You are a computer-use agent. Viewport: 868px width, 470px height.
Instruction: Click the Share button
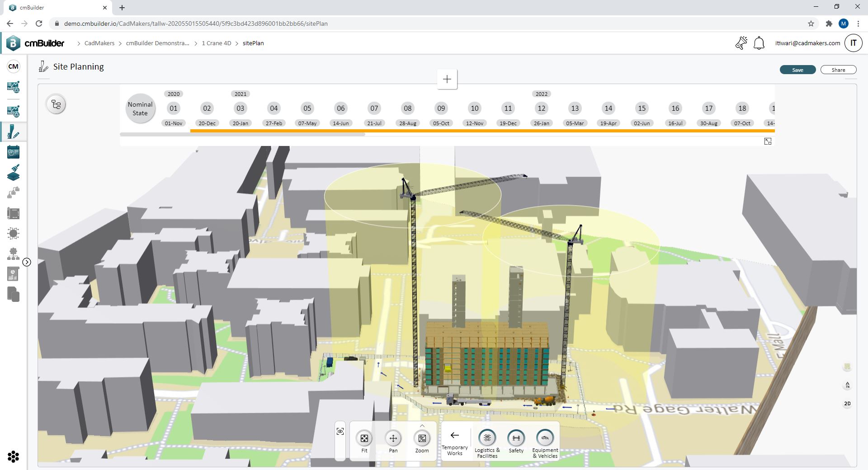tap(839, 70)
